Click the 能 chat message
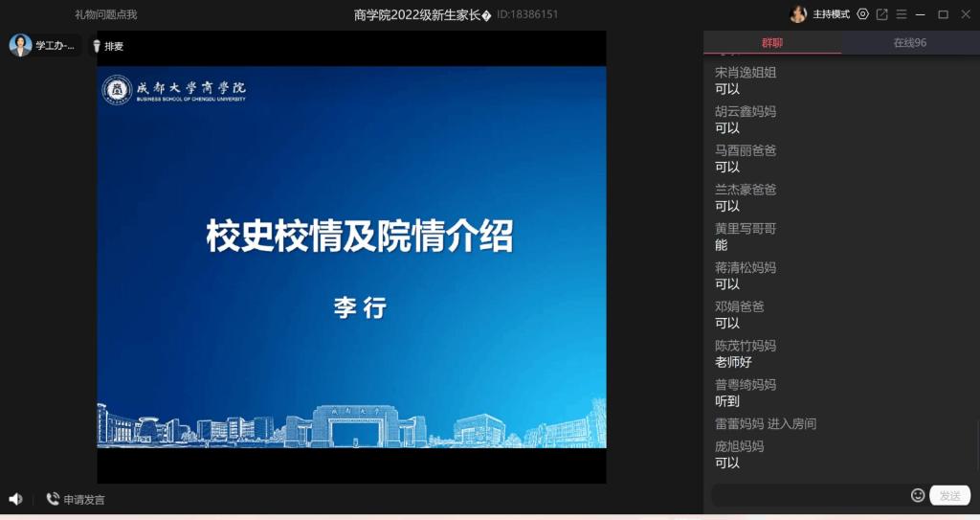Image resolution: width=980 pixels, height=520 pixels. click(x=722, y=244)
